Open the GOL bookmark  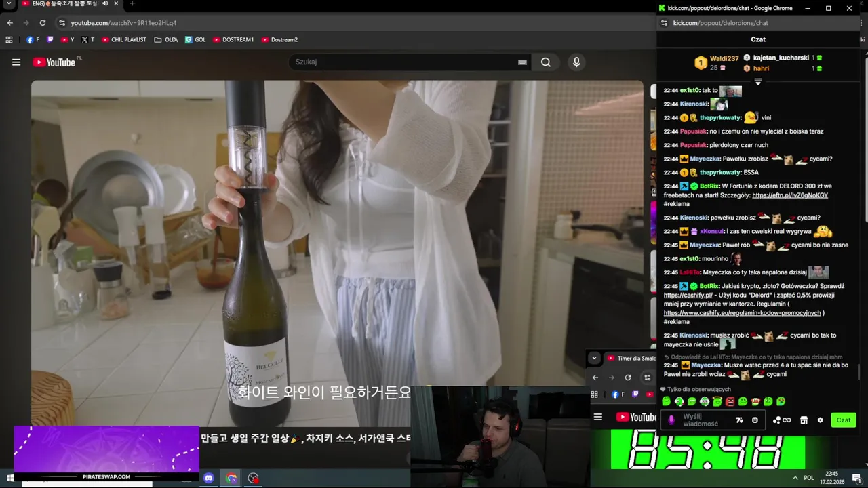coord(195,40)
